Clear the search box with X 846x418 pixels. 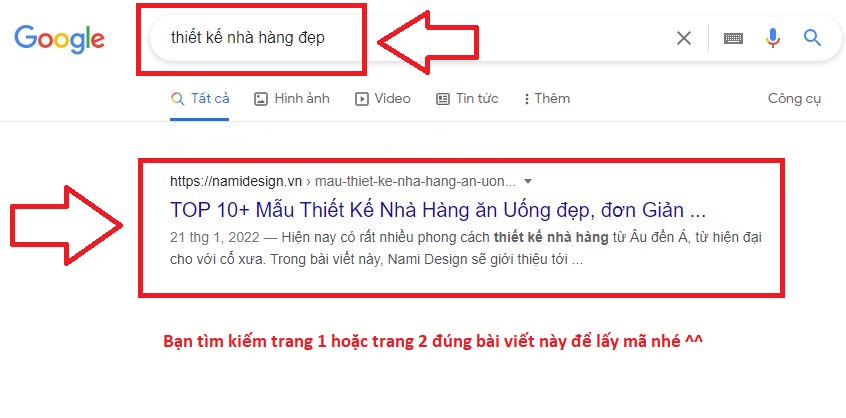tap(684, 38)
